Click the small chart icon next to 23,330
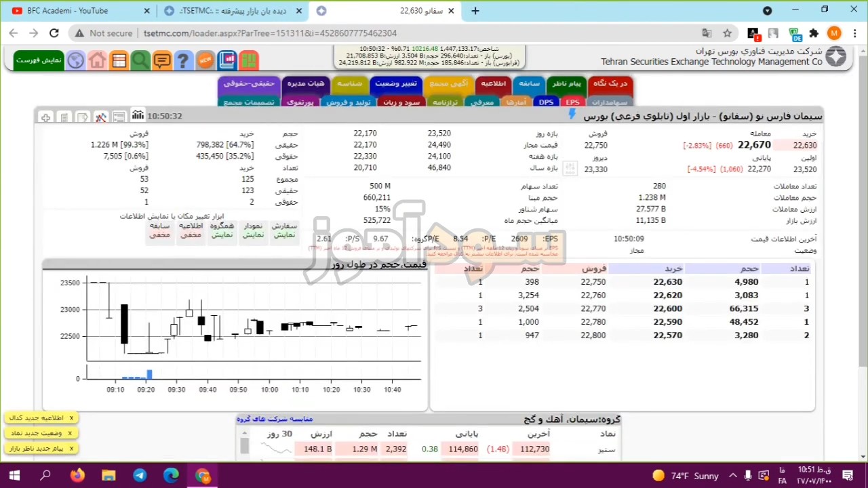Viewport: 868px width, 488px height. 570,168
